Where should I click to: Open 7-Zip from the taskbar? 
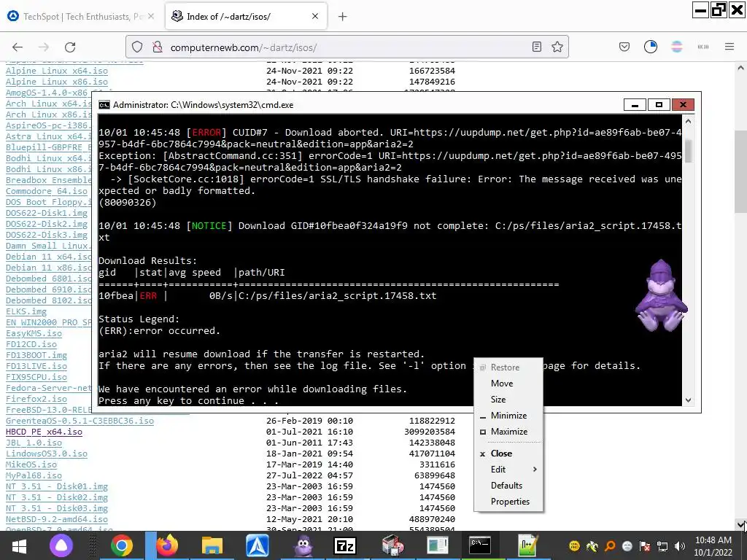[345, 546]
